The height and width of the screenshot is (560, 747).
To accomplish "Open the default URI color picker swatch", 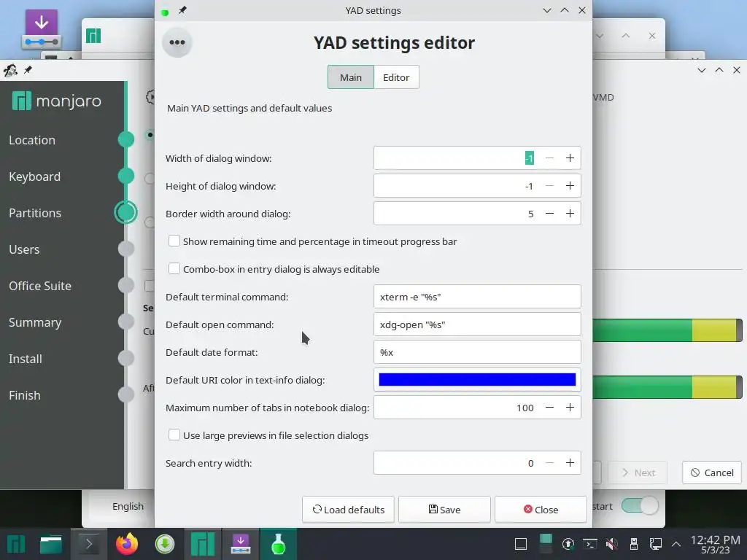I will tap(477, 379).
